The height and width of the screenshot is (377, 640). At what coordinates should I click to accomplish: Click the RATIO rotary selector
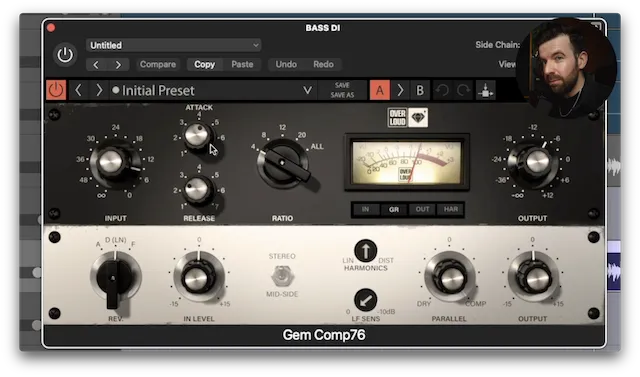(283, 163)
